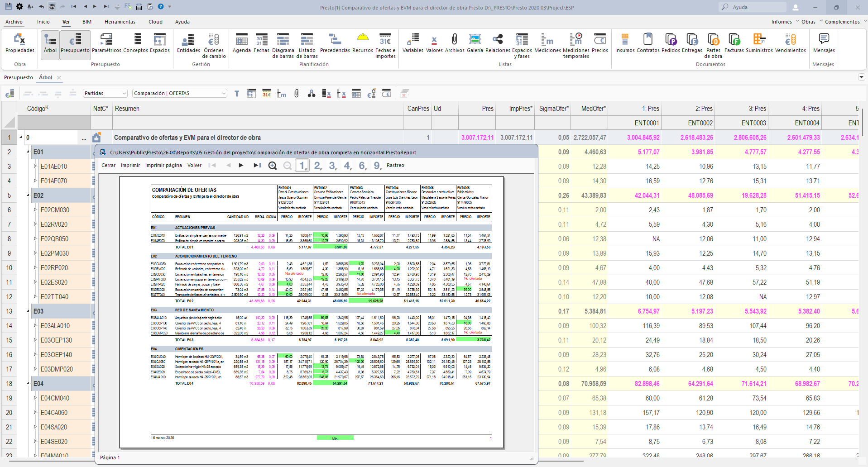Open the Comparación | OFERTAS dropdown
This screenshot has width=868, height=467.
click(x=179, y=93)
